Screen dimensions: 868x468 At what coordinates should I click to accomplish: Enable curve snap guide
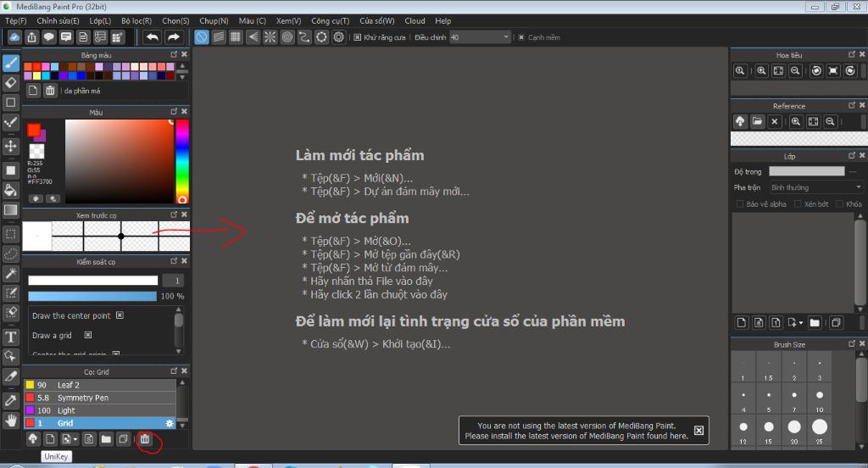(304, 37)
